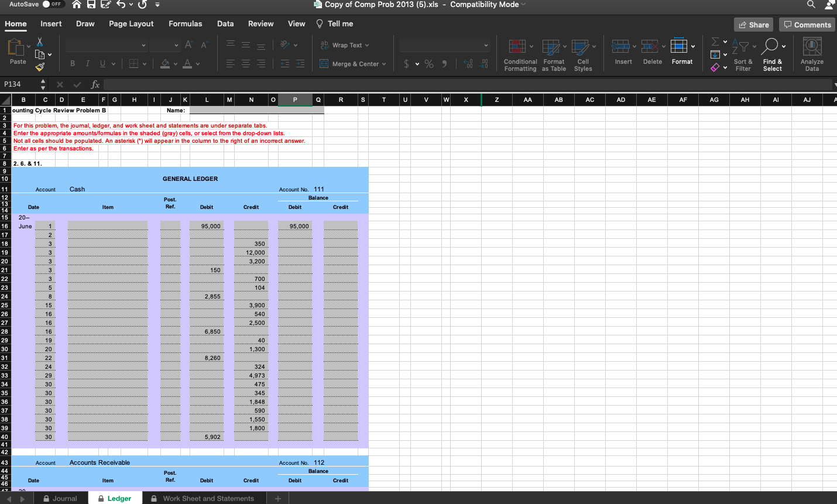Toggle Center alignment

(246, 64)
